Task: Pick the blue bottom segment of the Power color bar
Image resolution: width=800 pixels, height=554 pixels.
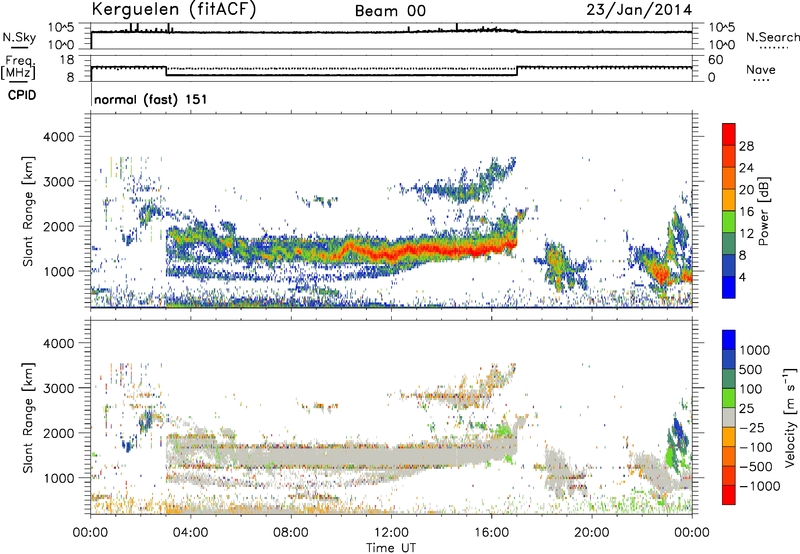Action: click(x=729, y=287)
